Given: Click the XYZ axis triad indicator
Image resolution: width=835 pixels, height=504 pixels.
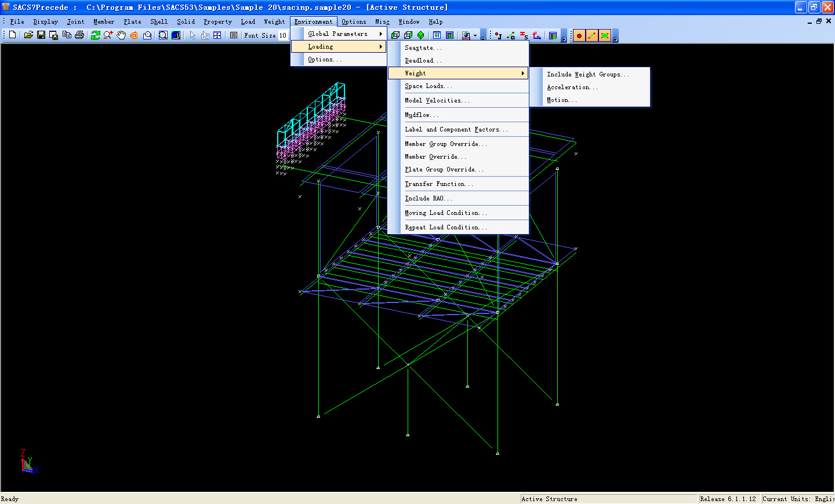Looking at the screenshot, I should (28, 461).
